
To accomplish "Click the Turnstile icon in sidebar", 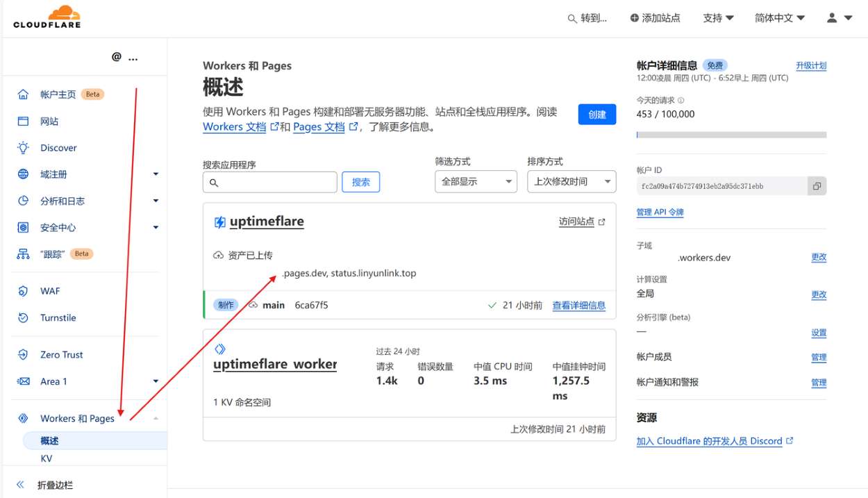I will pos(24,318).
